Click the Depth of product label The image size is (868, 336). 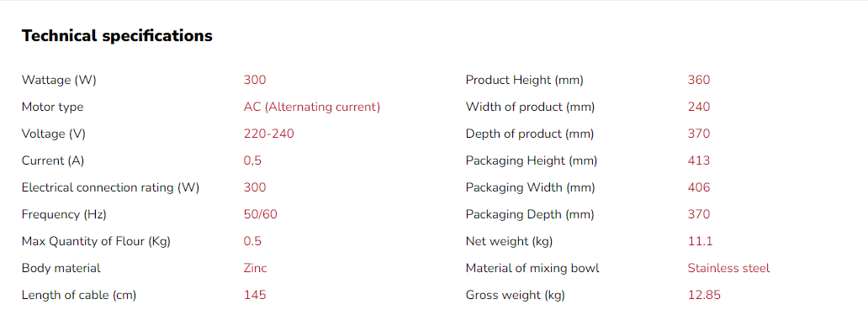(x=530, y=134)
